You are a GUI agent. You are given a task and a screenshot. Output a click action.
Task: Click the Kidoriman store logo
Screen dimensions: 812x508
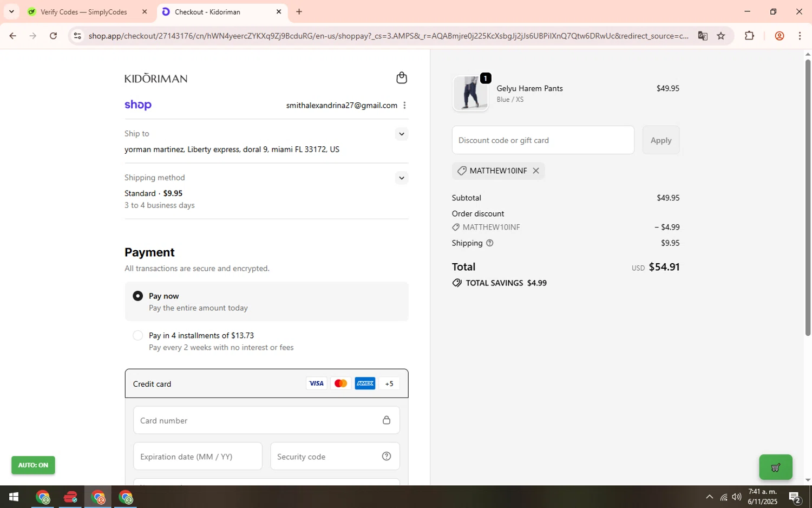[x=156, y=79]
